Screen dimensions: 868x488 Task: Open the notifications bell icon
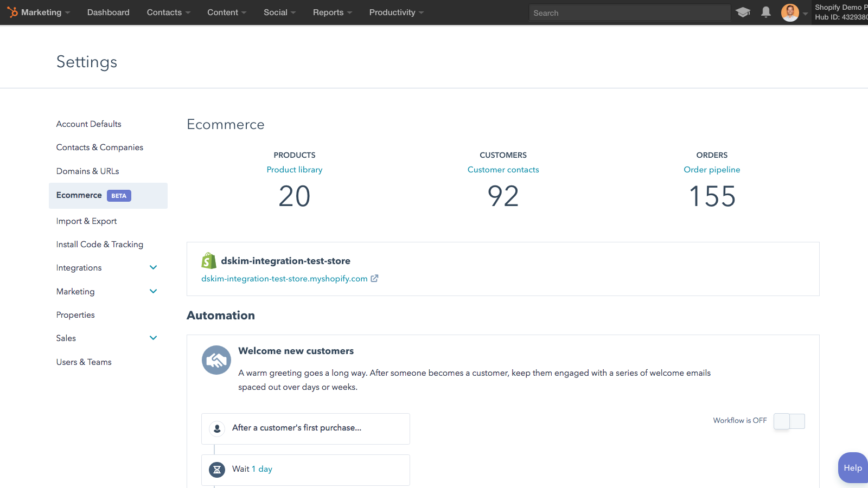point(765,12)
